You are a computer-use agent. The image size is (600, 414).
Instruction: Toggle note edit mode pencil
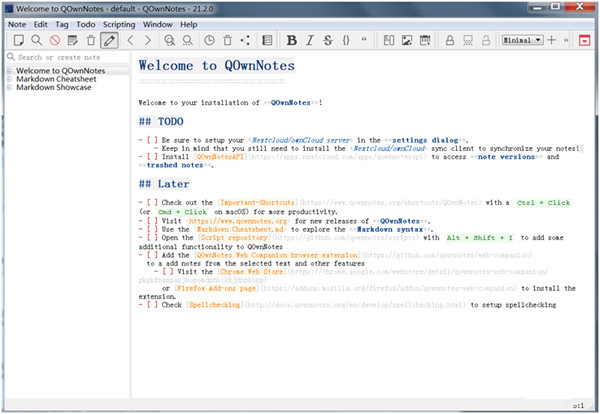tap(109, 40)
